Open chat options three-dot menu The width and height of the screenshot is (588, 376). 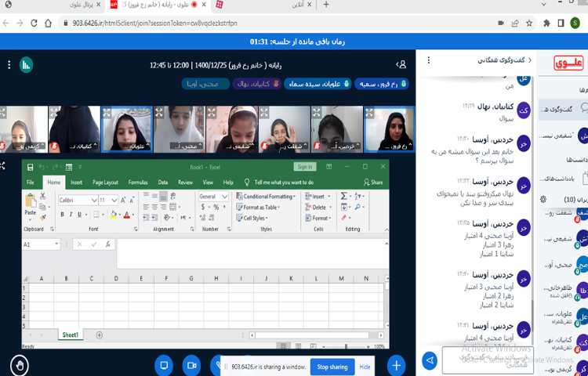pos(429,60)
